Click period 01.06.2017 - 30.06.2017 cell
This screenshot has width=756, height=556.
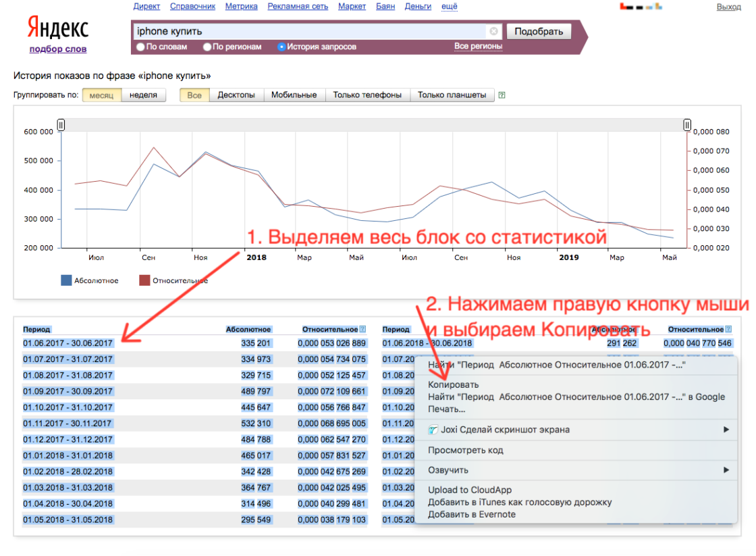pos(67,343)
